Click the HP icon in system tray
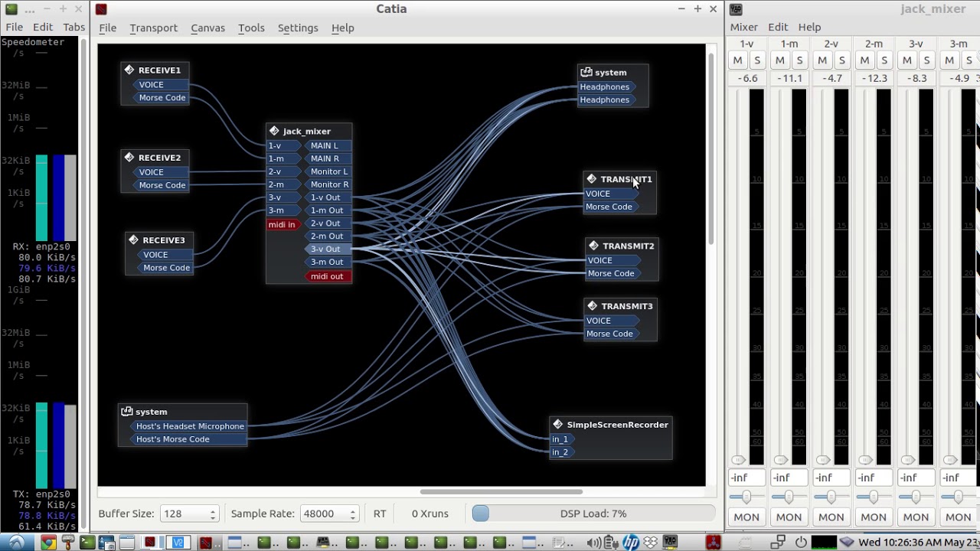980x551 pixels. (630, 543)
